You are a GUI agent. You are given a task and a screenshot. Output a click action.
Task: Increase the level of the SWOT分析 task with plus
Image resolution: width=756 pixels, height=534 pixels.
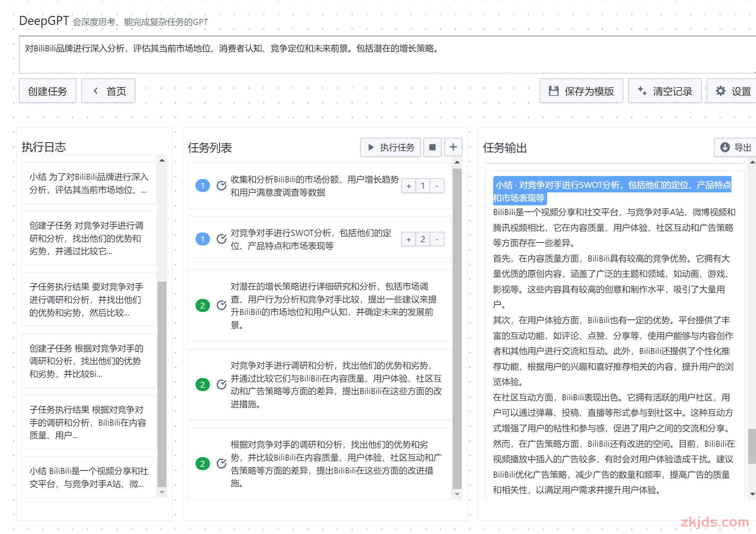409,240
